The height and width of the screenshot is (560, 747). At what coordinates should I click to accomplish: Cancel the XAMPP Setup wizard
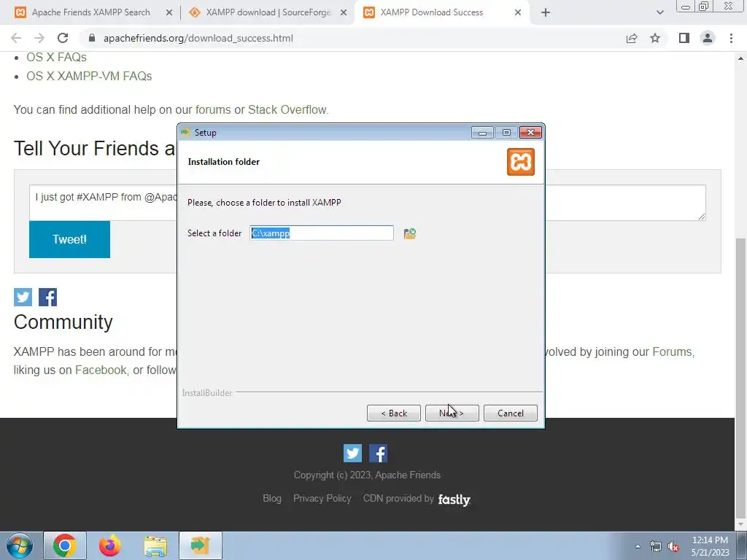click(510, 413)
